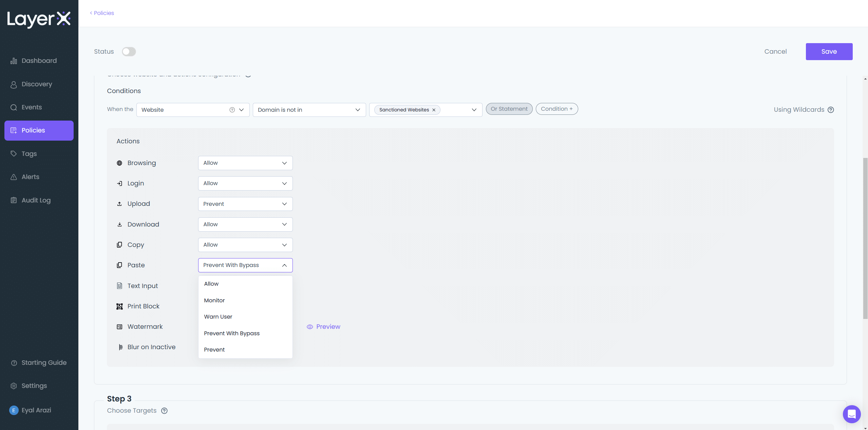Remove the Sanctioned Websites tag

click(434, 110)
